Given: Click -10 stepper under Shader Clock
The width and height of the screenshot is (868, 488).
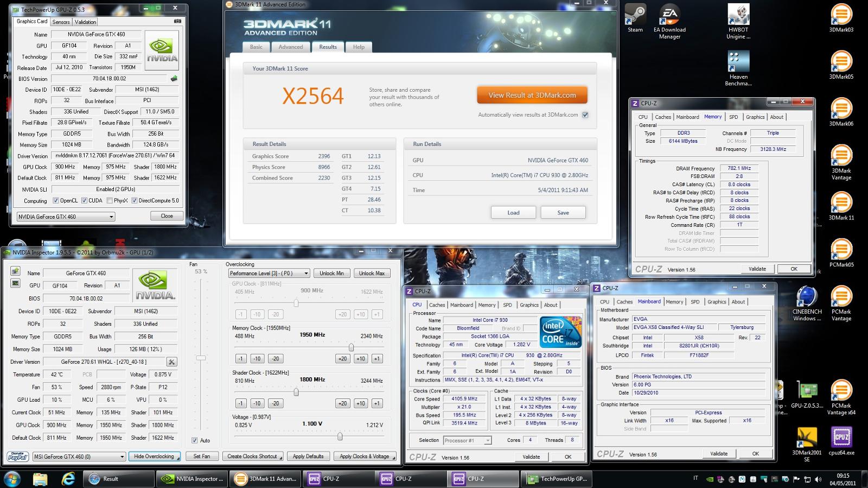Looking at the screenshot, I should 257,403.
